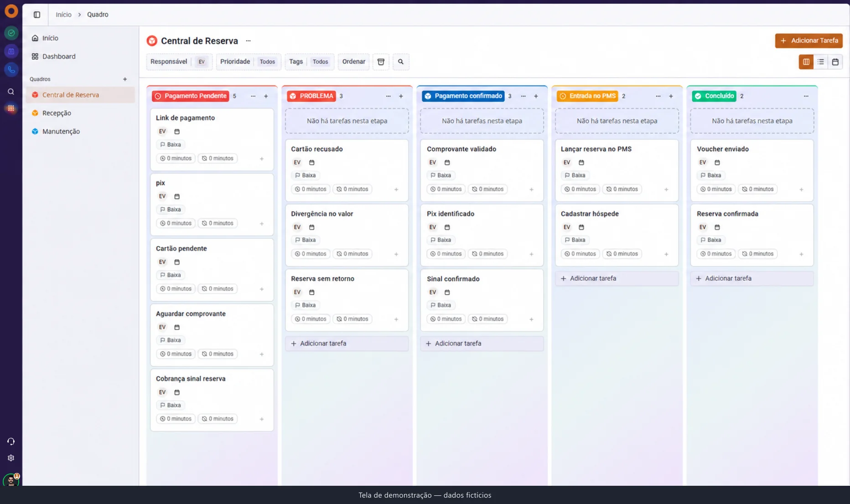Viewport: 850px width, 504px height.
Task: Open PROBLEMA column options menu
Action: click(x=388, y=96)
